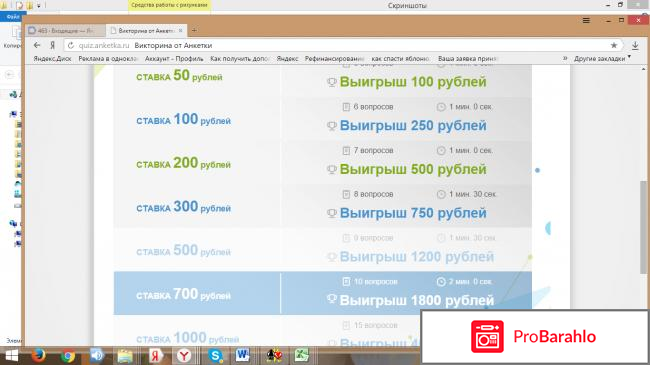Go back with the browser back arrow

pos(37,45)
